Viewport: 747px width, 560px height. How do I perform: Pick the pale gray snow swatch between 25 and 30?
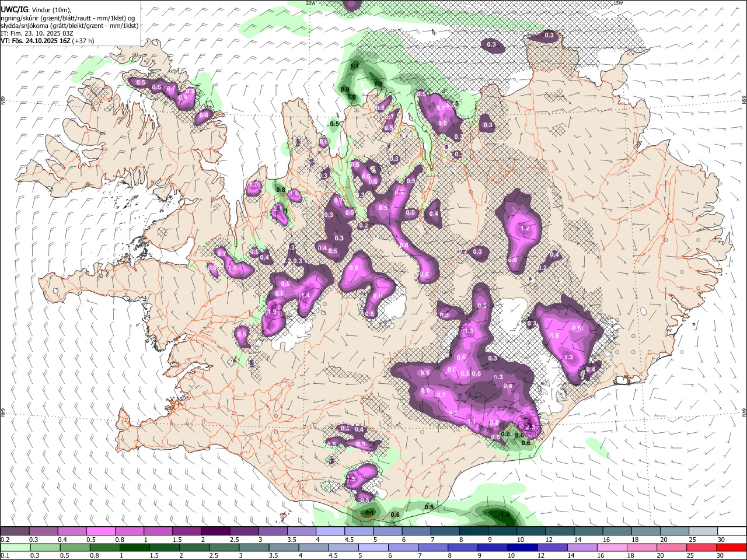point(703,531)
